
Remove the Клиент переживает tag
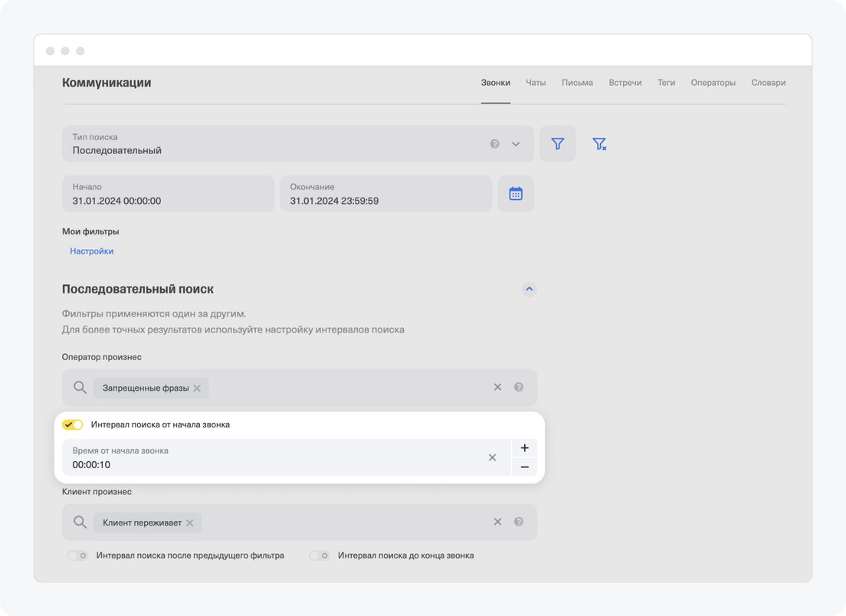[189, 523]
